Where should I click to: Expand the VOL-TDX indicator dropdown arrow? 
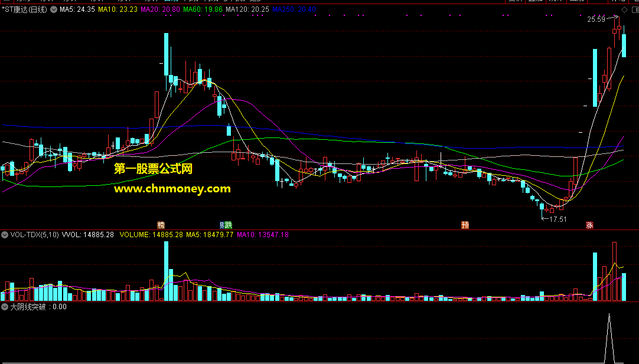[5, 235]
